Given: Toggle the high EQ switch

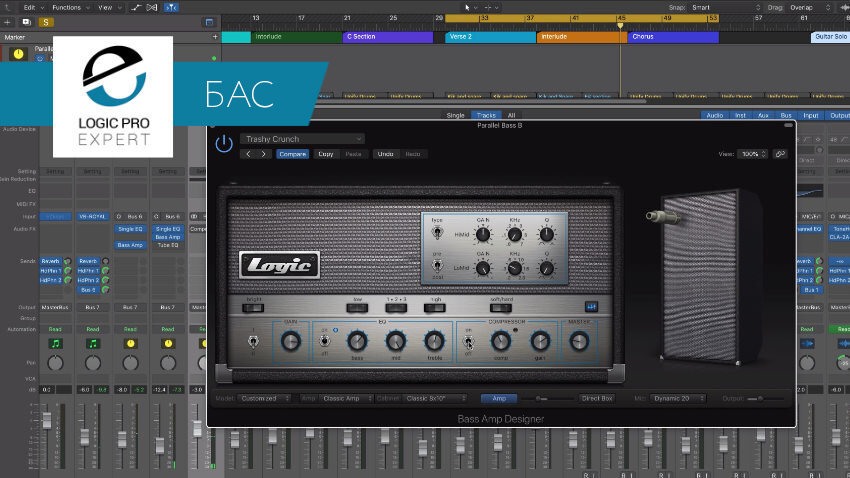Looking at the screenshot, I should 435,308.
